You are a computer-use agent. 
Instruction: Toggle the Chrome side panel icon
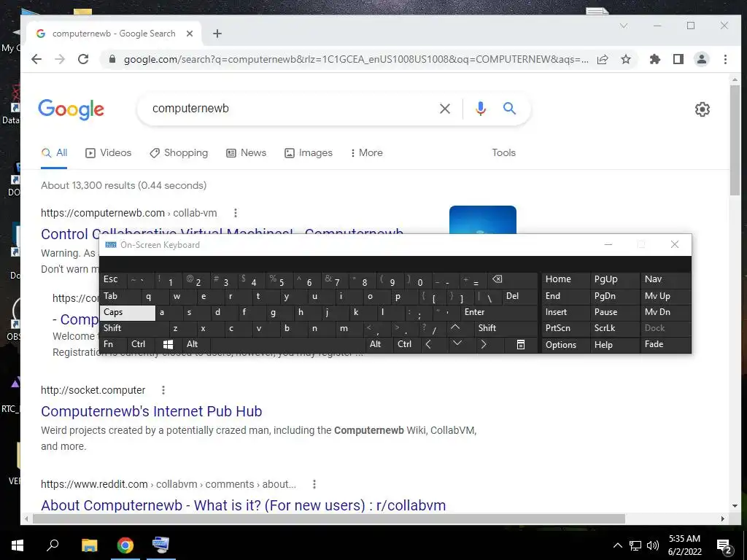coord(678,59)
